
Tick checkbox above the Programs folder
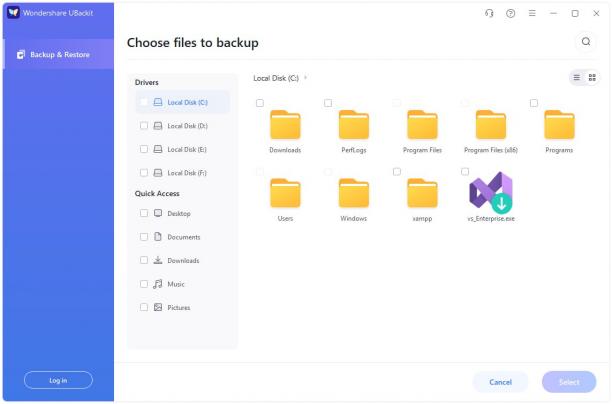point(534,103)
